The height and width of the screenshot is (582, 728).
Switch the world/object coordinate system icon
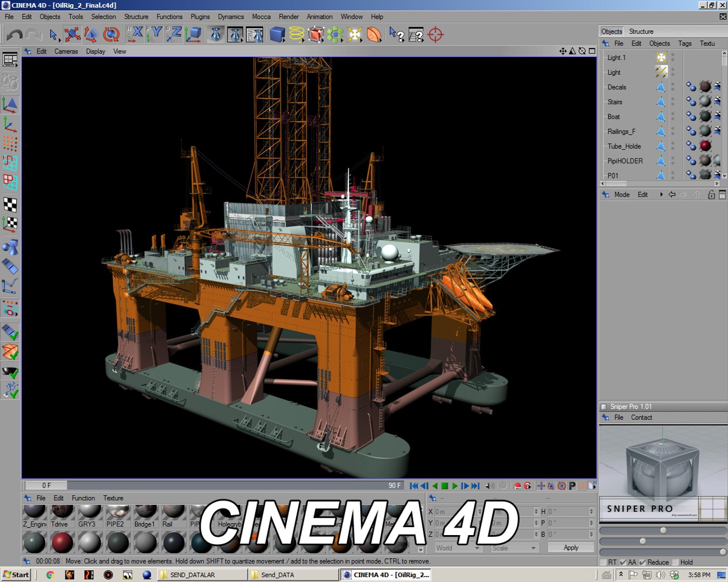tap(193, 35)
